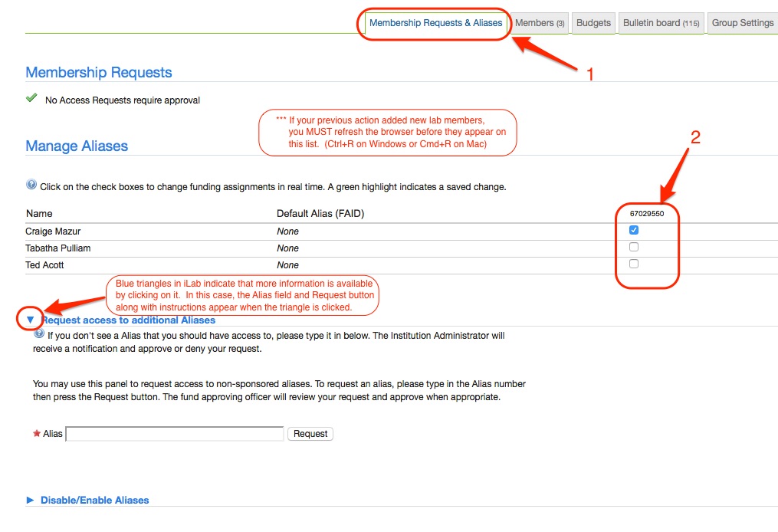Click the Default Alias (FAID) column header
778x532 pixels.
pos(320,214)
